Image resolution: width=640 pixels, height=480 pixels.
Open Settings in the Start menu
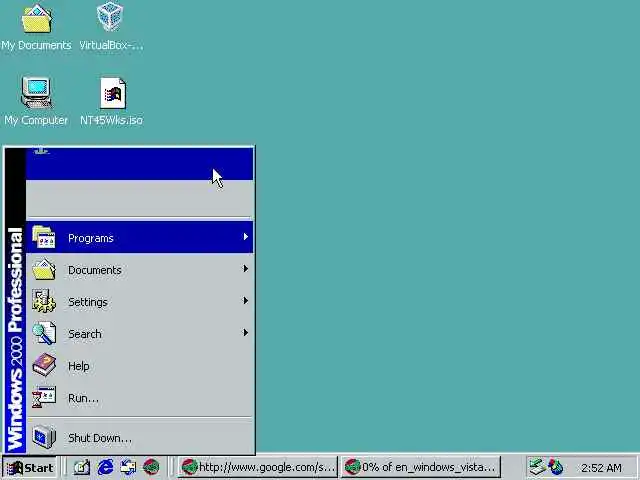pyautogui.click(x=140, y=301)
